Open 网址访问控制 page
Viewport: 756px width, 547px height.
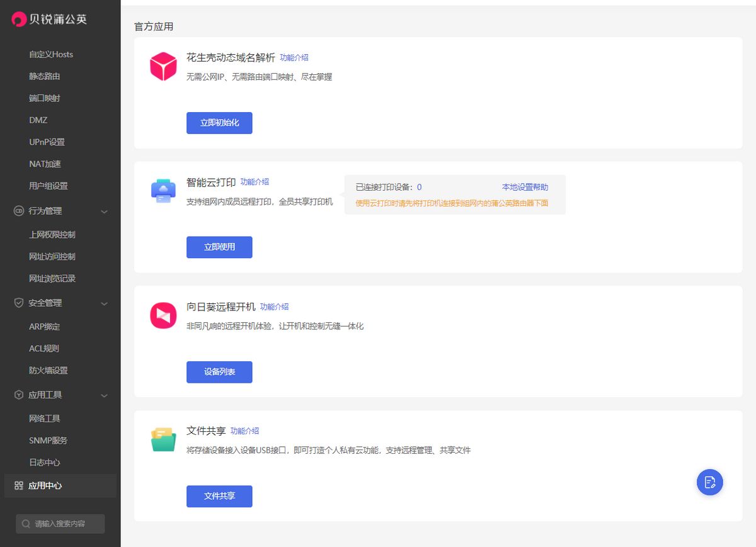pyautogui.click(x=52, y=256)
